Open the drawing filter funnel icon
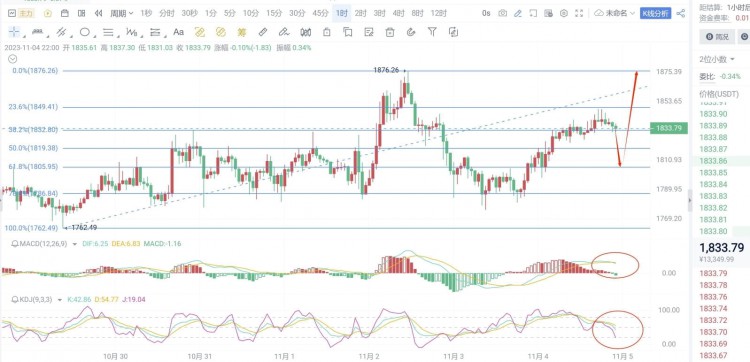The image size is (750, 362). tap(432, 32)
